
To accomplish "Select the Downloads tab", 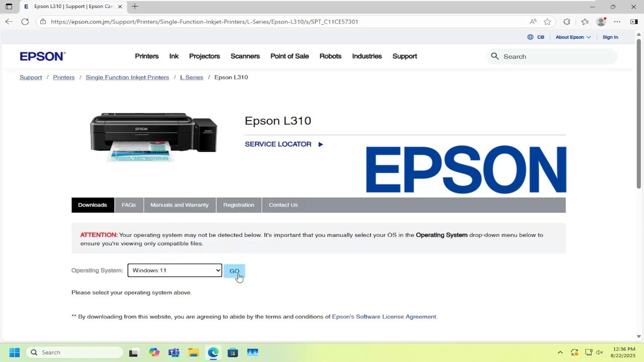I will tap(93, 205).
